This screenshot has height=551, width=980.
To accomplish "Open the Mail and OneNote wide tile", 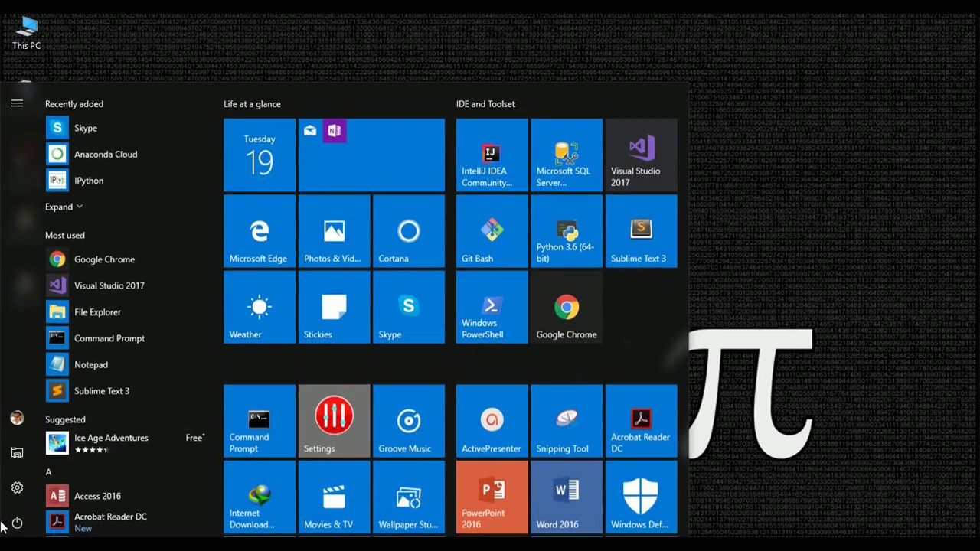I will point(371,155).
